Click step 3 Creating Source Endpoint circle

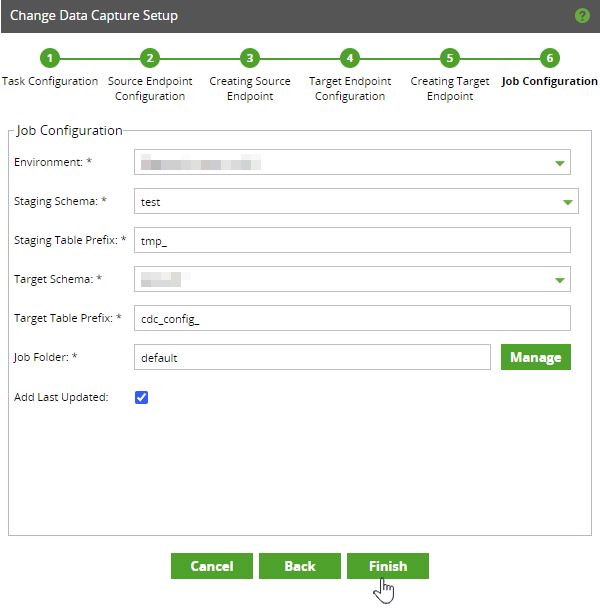click(x=250, y=58)
